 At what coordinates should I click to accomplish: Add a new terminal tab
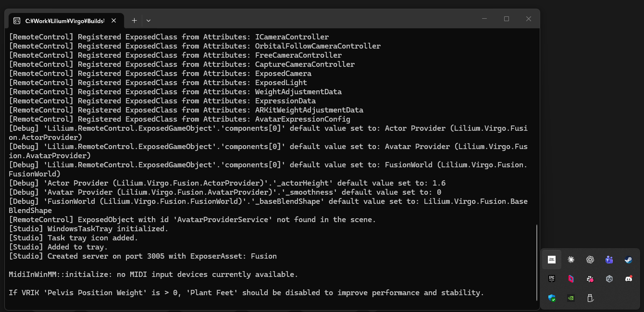134,21
